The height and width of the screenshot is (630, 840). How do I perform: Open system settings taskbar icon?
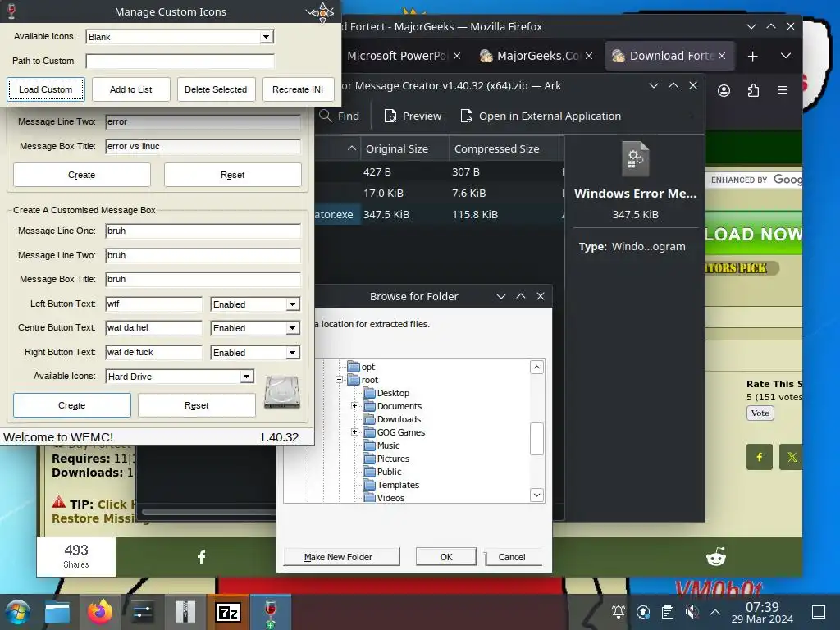[x=143, y=612]
